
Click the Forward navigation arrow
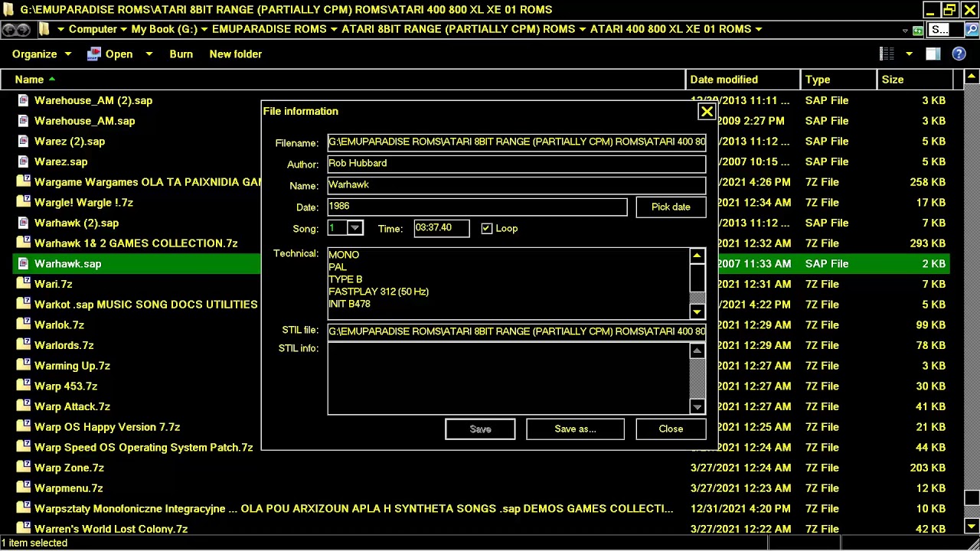click(24, 30)
